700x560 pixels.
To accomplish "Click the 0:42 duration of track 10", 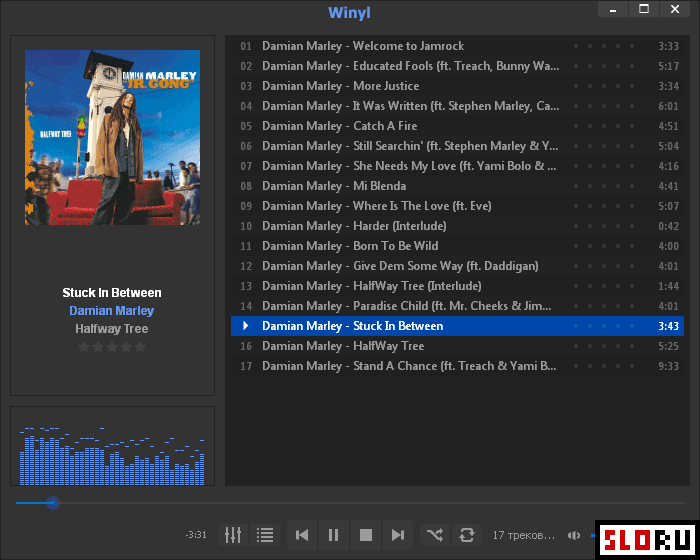I will (668, 226).
